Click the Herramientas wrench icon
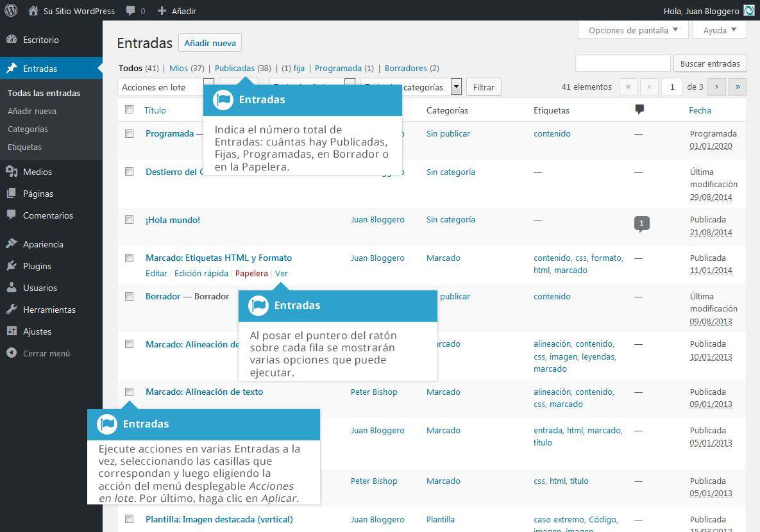Viewport: 760px width, 532px height. pyautogui.click(x=12, y=309)
